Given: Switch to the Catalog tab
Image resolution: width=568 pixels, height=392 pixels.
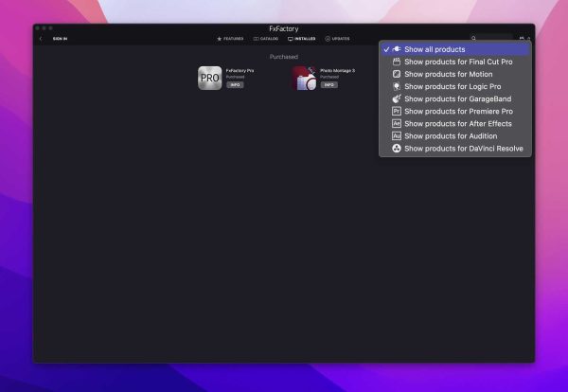Looking at the screenshot, I should pos(266,39).
